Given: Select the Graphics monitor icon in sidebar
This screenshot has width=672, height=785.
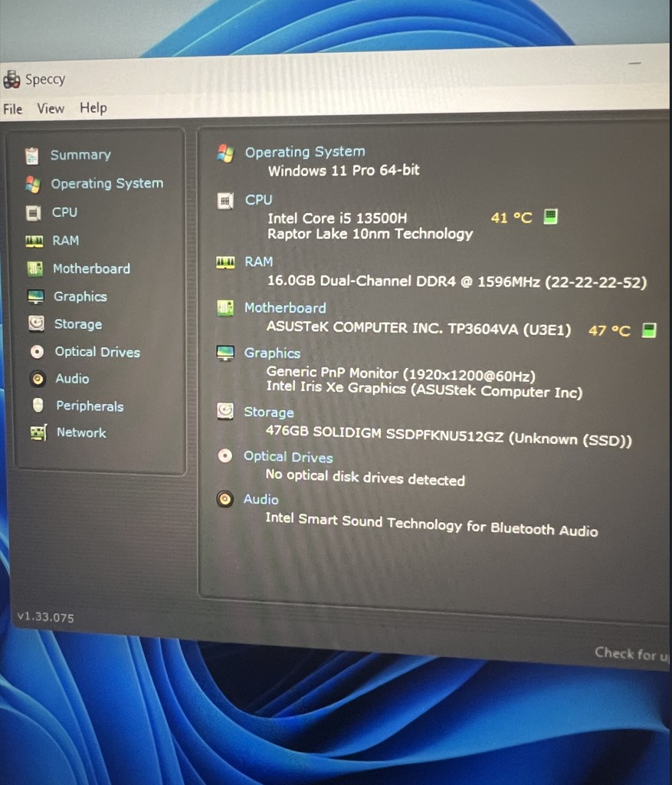Looking at the screenshot, I should [x=36, y=297].
